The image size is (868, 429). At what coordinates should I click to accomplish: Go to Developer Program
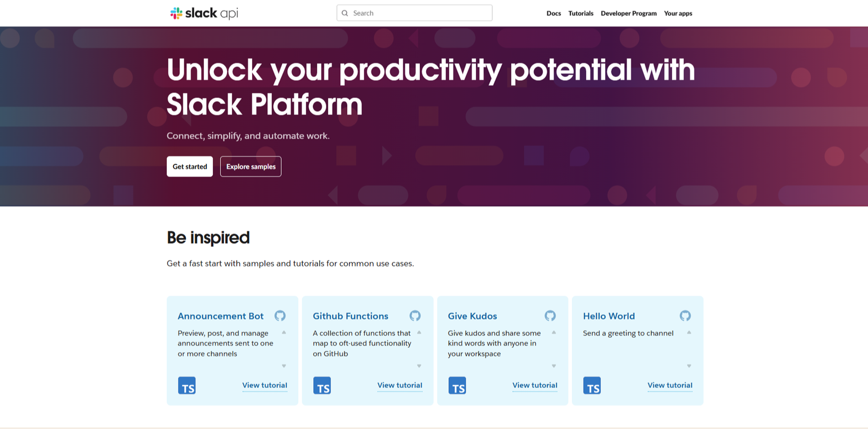point(628,13)
